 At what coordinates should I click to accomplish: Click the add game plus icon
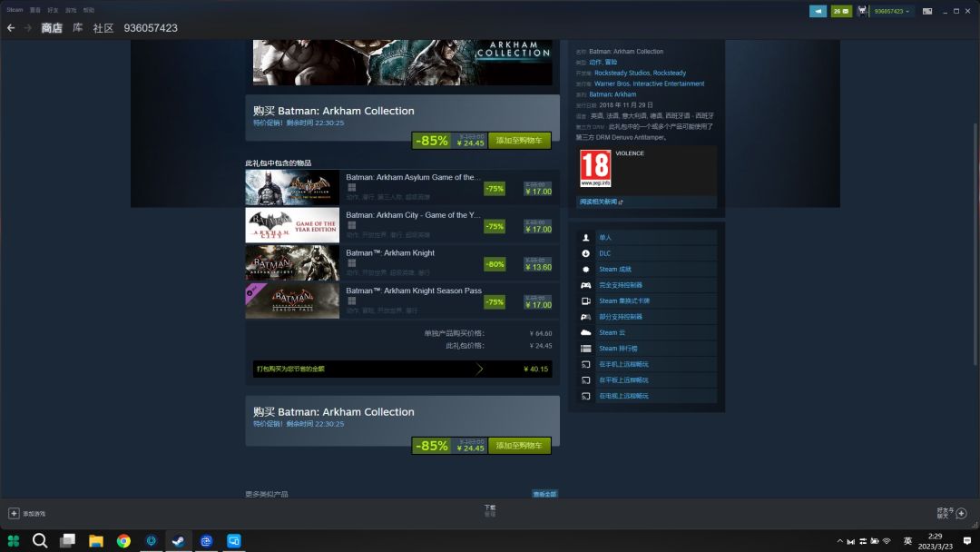pyautogui.click(x=14, y=513)
